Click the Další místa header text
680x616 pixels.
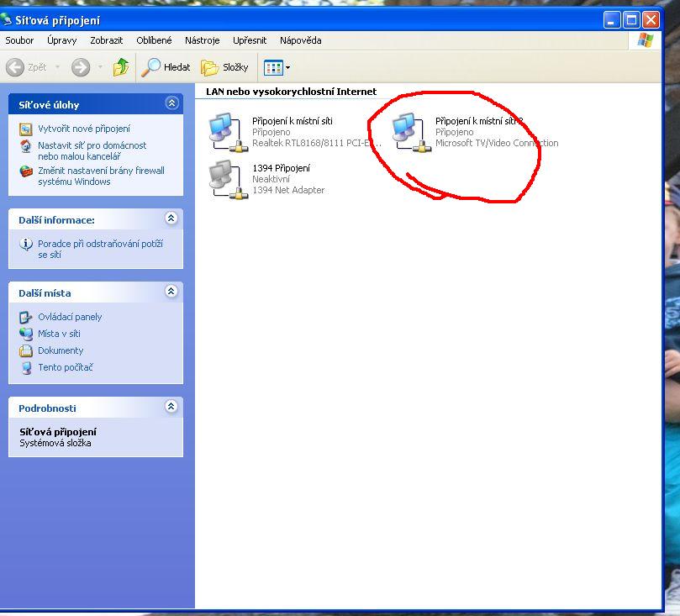click(x=45, y=293)
